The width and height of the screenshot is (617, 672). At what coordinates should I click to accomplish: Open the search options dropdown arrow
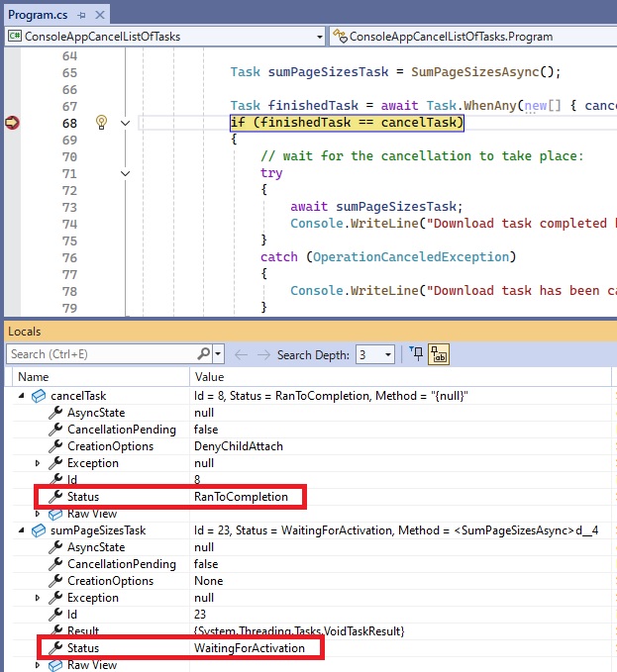[x=218, y=354]
